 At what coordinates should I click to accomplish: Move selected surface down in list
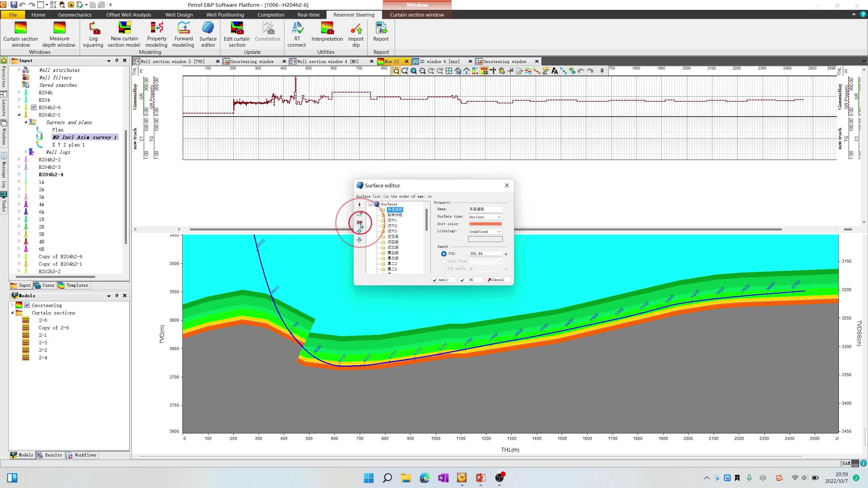point(359,240)
